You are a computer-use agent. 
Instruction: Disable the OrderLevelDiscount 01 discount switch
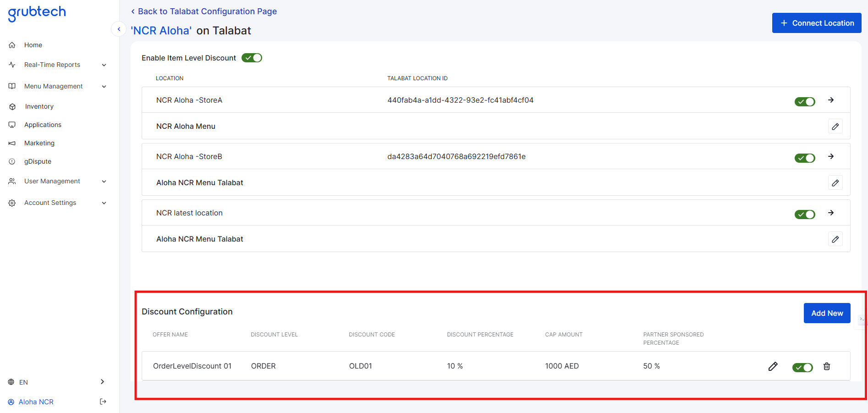pyautogui.click(x=802, y=367)
